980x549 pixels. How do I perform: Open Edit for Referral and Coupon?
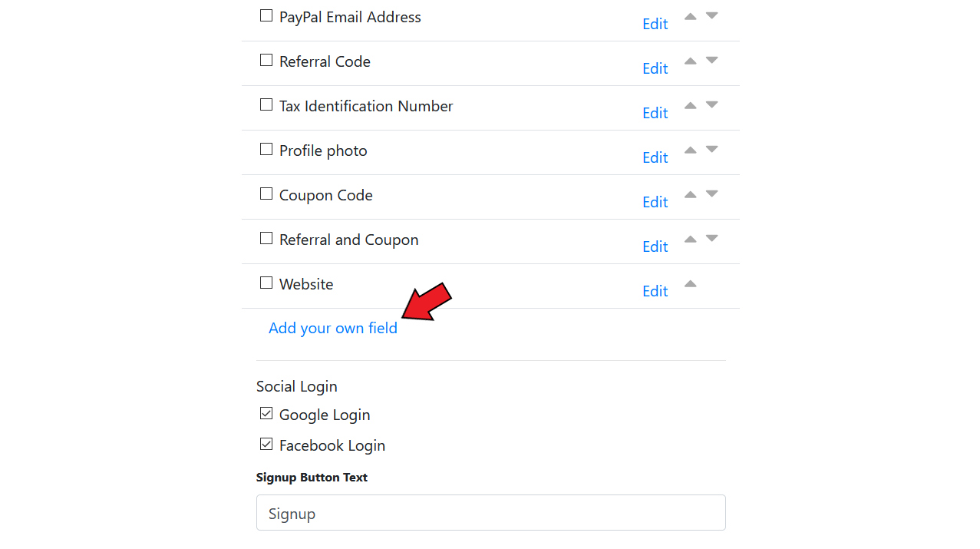655,246
